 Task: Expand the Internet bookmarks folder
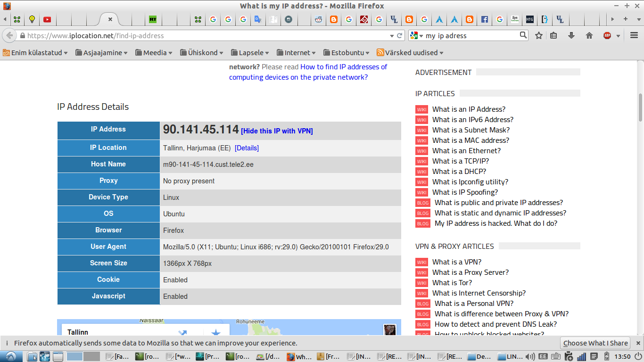[296, 53]
